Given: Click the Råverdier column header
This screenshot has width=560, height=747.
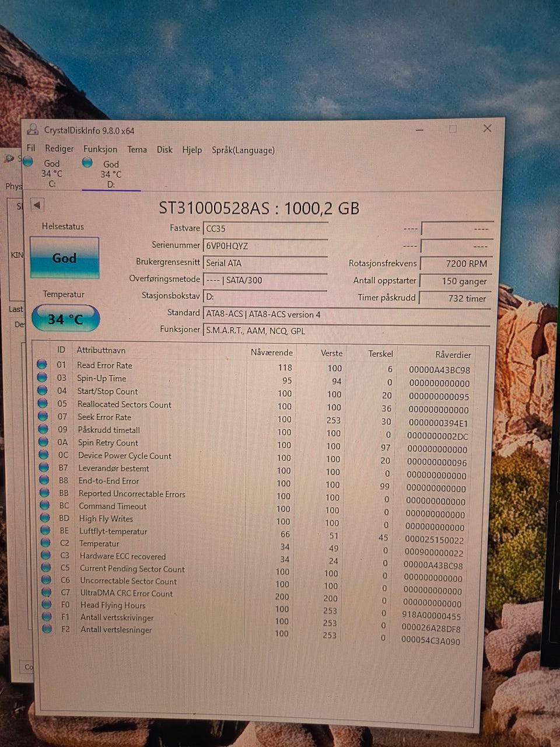Looking at the screenshot, I should tap(453, 354).
